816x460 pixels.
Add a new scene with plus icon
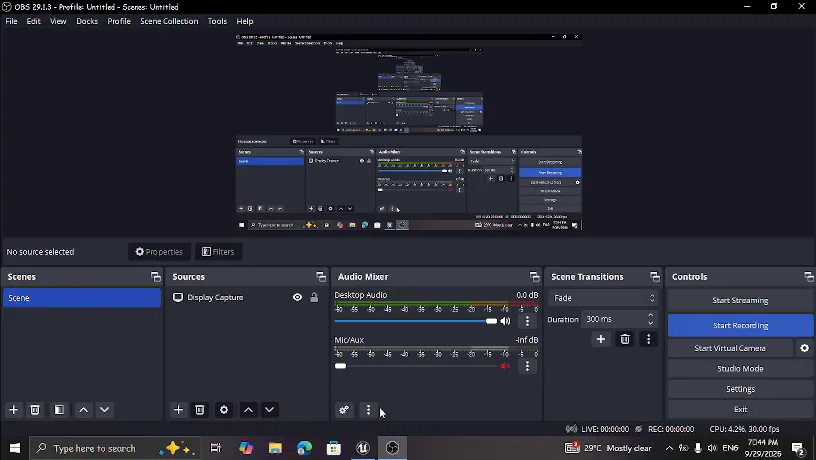coord(14,410)
